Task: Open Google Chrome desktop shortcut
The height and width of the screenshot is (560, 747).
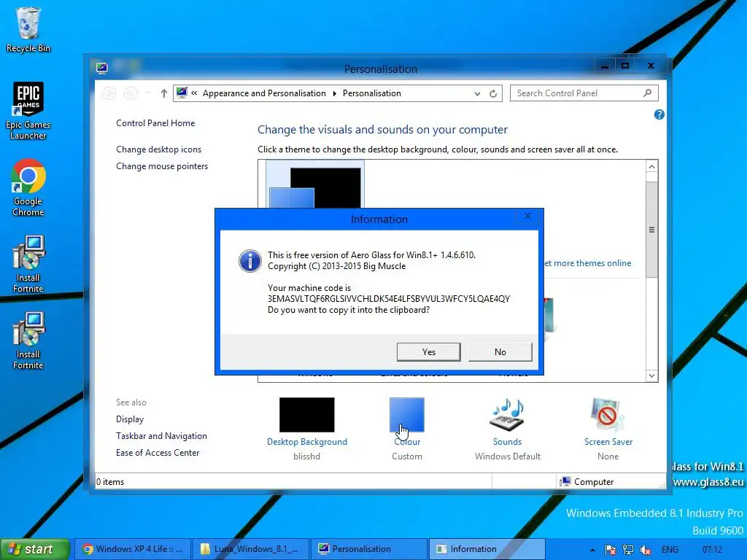Action: [28, 188]
